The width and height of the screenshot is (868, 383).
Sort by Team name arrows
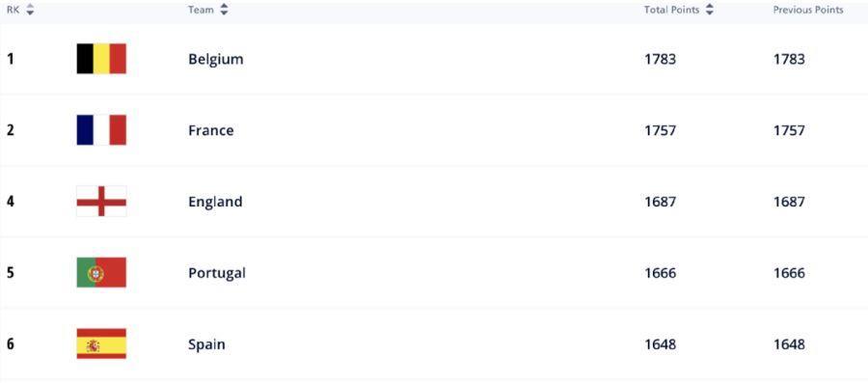click(x=224, y=10)
